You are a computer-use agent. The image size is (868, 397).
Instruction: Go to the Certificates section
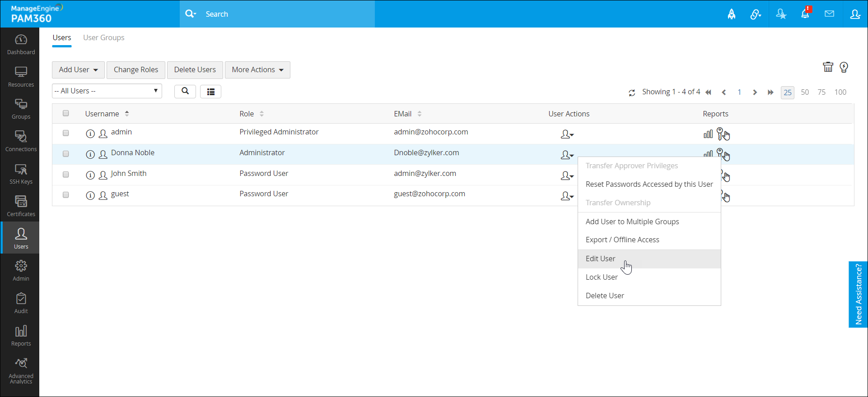21,206
